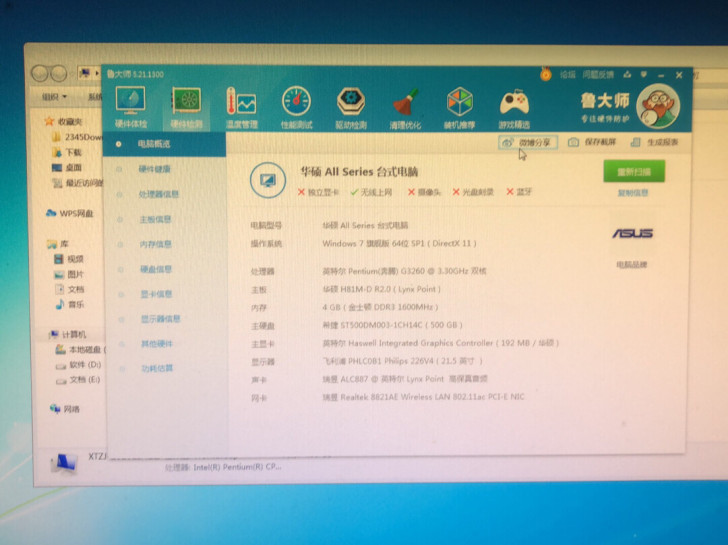Open the 驱动检测 driver check icon
The image size is (728, 545).
click(x=351, y=108)
